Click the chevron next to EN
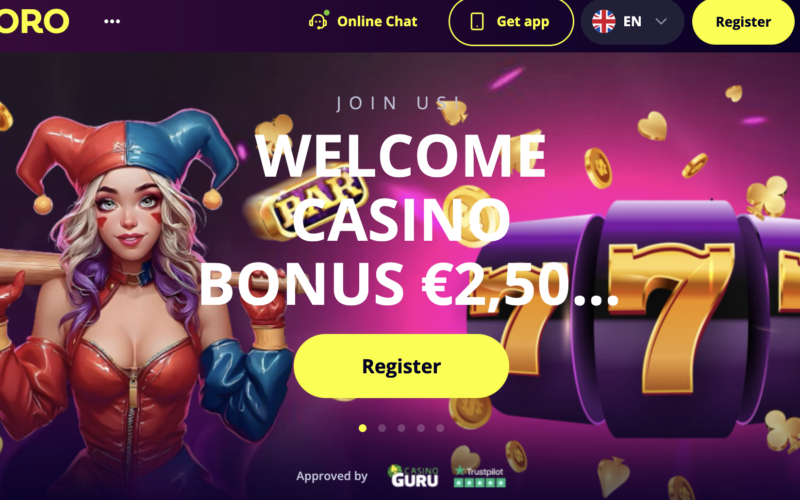Image resolution: width=800 pixels, height=500 pixels. click(661, 21)
